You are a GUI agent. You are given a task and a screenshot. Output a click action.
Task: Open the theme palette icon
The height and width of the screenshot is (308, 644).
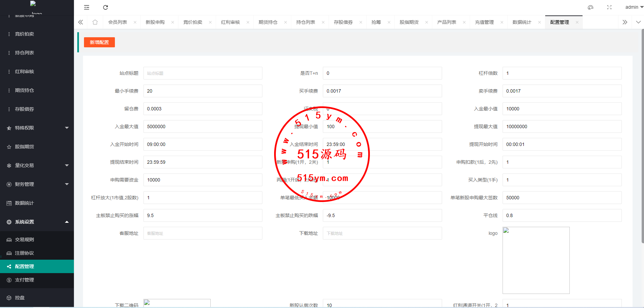coord(591,7)
